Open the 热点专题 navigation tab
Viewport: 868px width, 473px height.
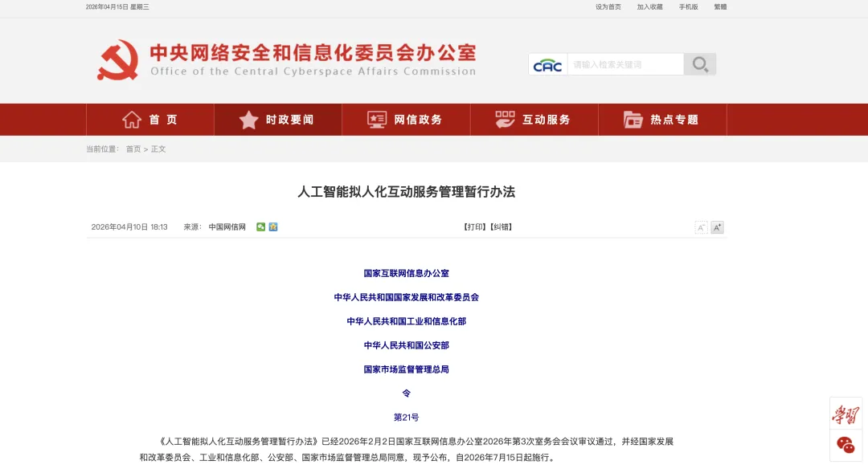662,120
